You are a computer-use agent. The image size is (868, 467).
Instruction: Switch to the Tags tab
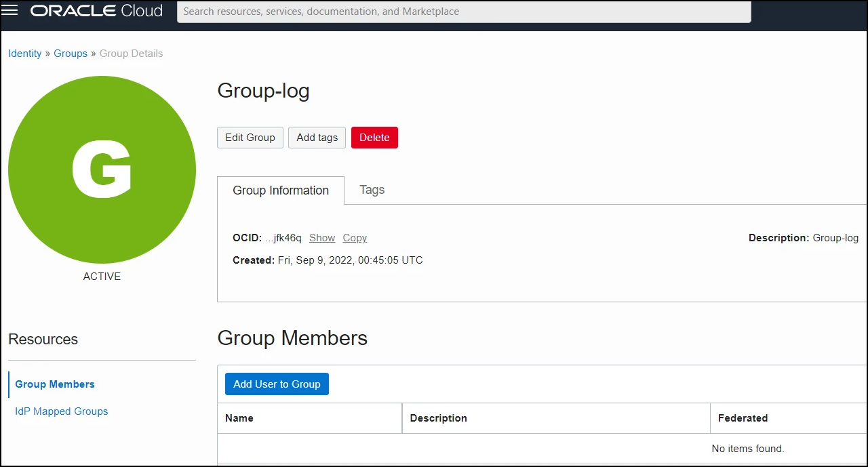pyautogui.click(x=372, y=190)
